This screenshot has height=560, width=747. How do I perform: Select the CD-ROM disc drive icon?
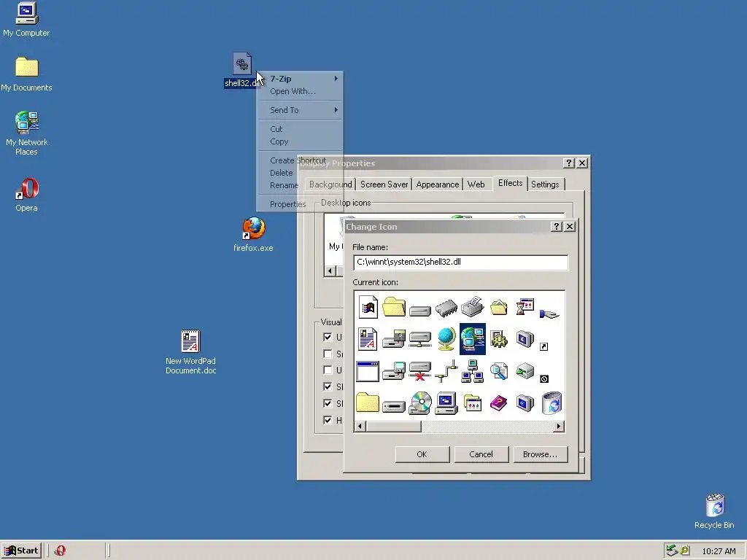[x=420, y=403]
